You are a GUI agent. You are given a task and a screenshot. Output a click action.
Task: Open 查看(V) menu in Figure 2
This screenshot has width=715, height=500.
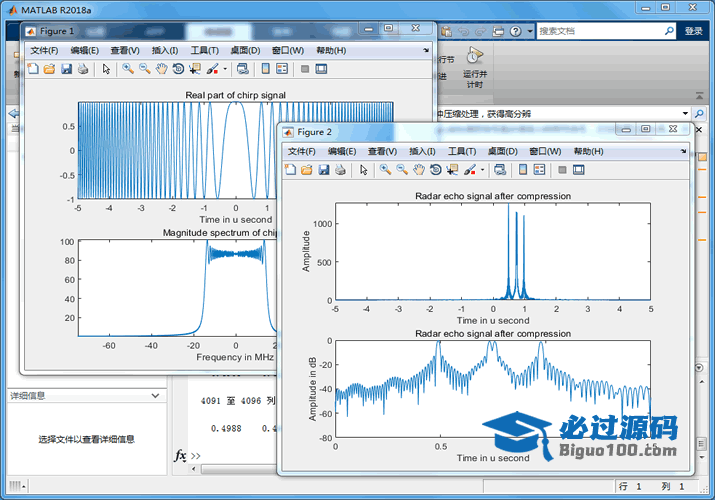(x=382, y=151)
